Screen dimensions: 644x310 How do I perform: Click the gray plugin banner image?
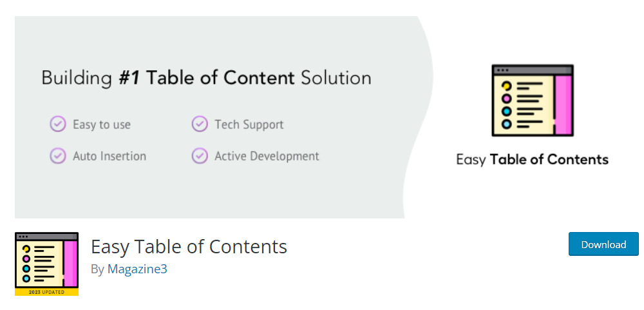point(224,117)
